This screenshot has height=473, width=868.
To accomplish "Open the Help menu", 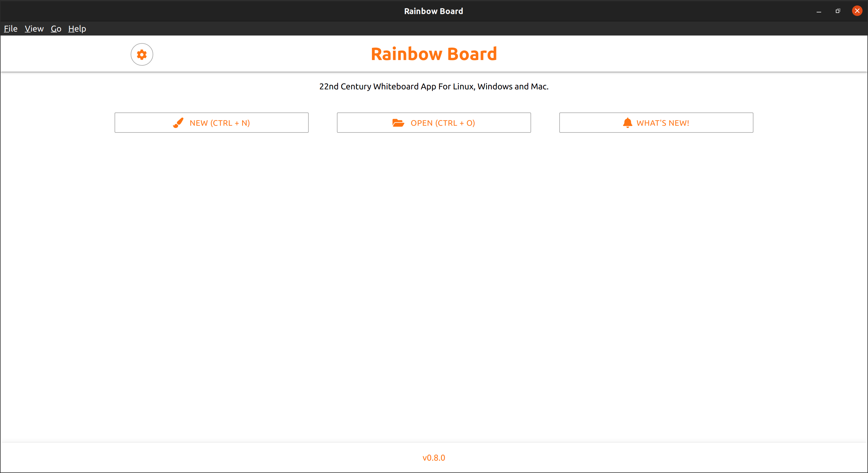I will (x=77, y=29).
